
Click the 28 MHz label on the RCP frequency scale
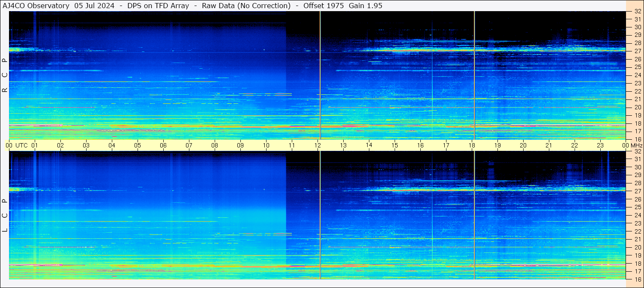[x=638, y=43]
